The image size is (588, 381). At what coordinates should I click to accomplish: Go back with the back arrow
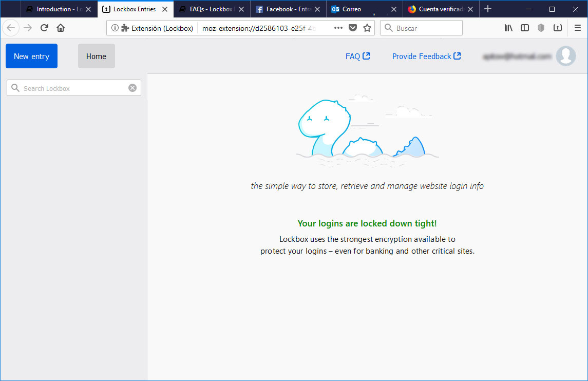[11, 28]
